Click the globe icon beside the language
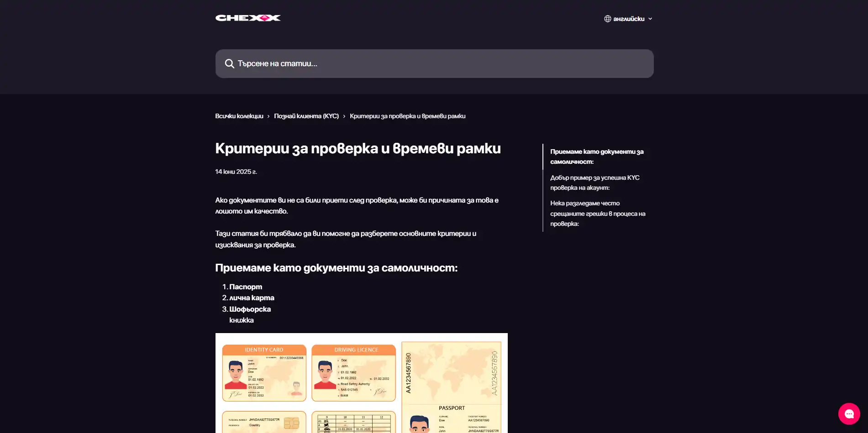Image resolution: width=868 pixels, height=433 pixels. coord(608,19)
